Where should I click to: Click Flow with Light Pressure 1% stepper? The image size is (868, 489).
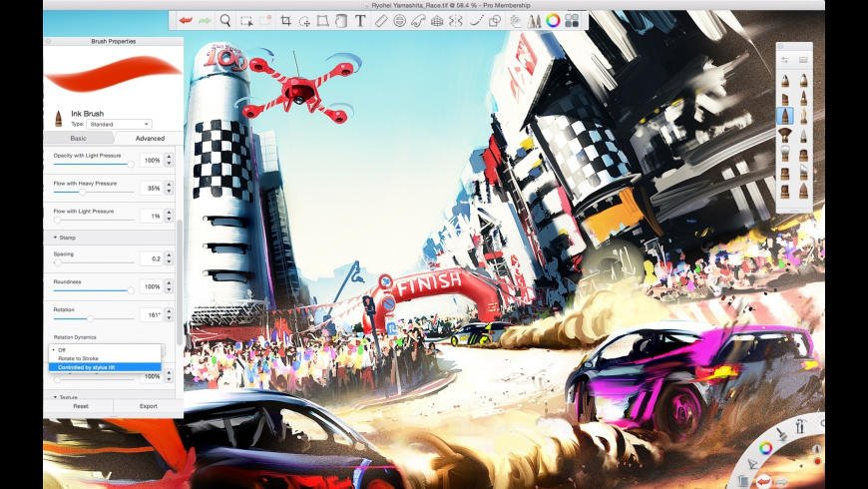[x=169, y=216]
